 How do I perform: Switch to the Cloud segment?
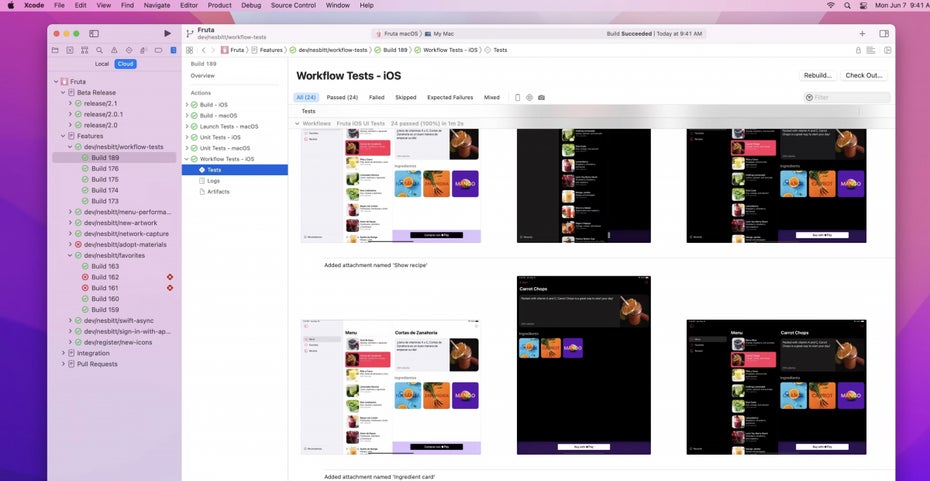(x=125, y=64)
